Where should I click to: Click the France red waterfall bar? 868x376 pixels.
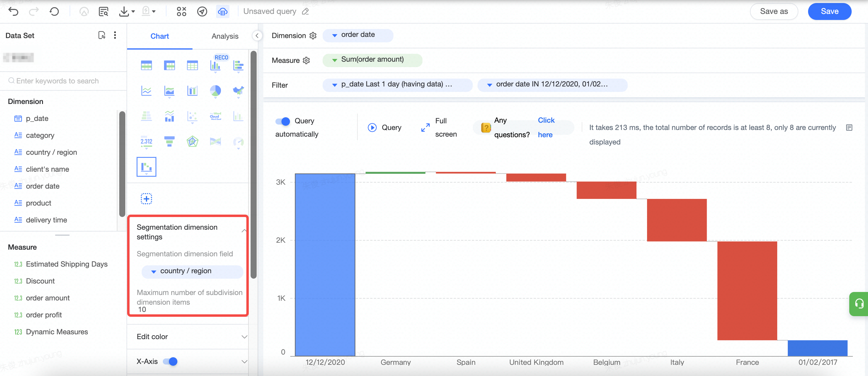pos(747,290)
